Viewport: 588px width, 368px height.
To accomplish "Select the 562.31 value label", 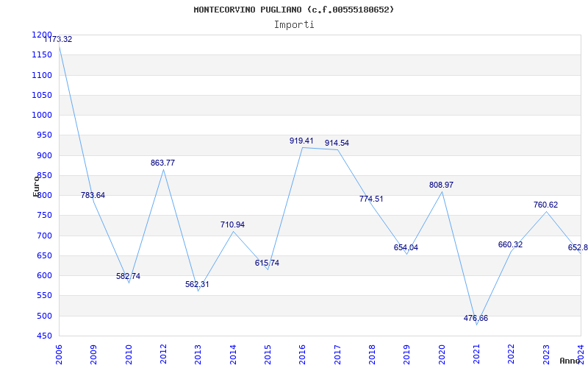I will point(197,284).
